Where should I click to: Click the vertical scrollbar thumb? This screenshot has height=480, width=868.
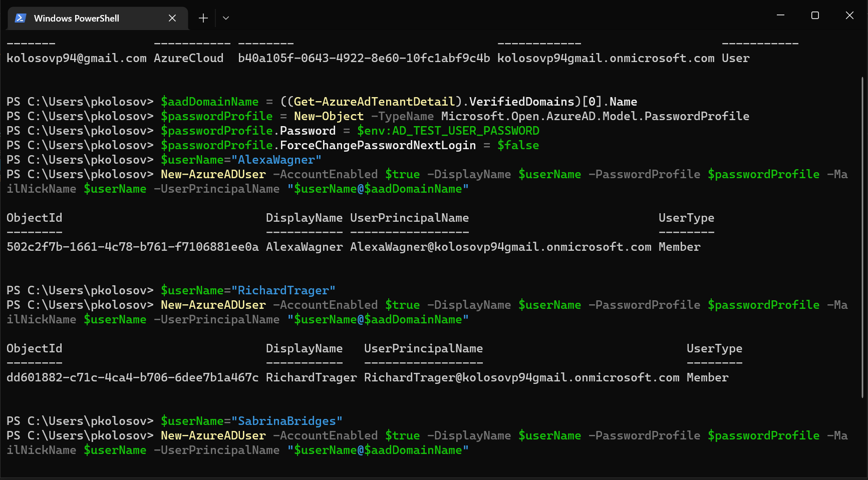point(862,237)
